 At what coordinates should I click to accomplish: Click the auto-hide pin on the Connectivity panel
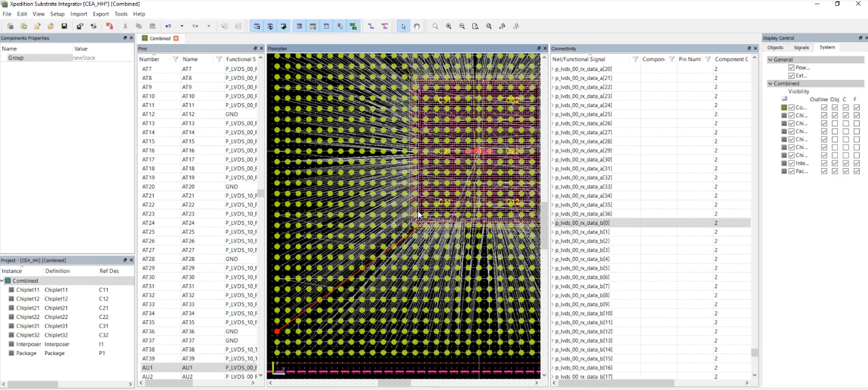[x=749, y=48]
